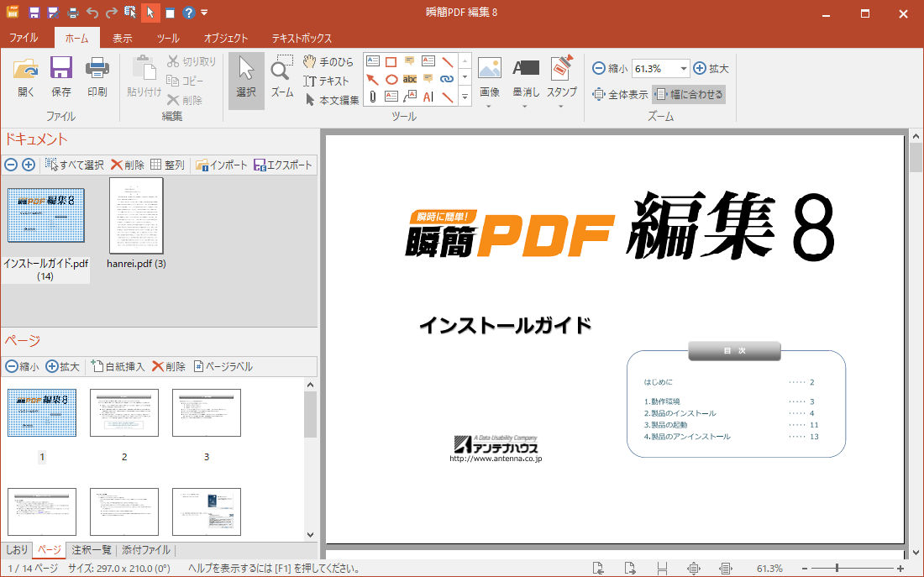This screenshot has height=577, width=924.
Task: Switch to the 添付ファイル bottom tab
Action: tap(146, 550)
